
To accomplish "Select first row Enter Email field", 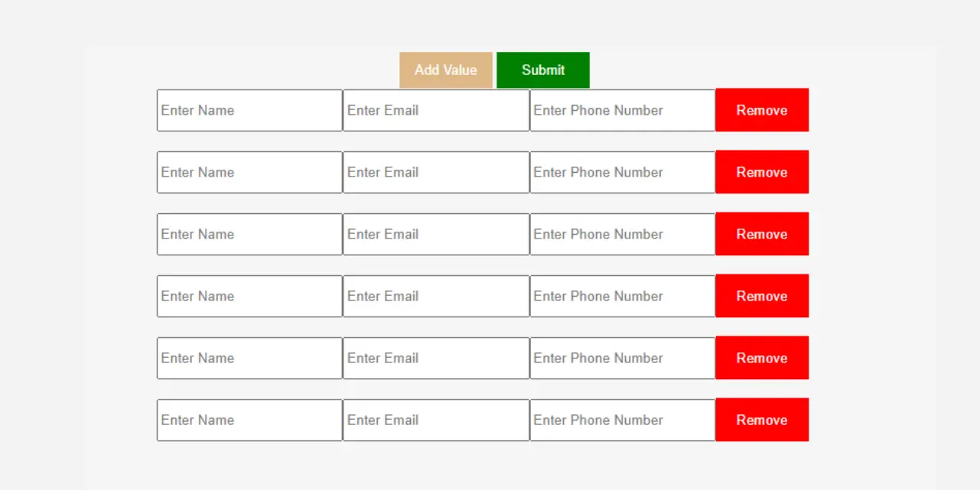I will coord(436,110).
